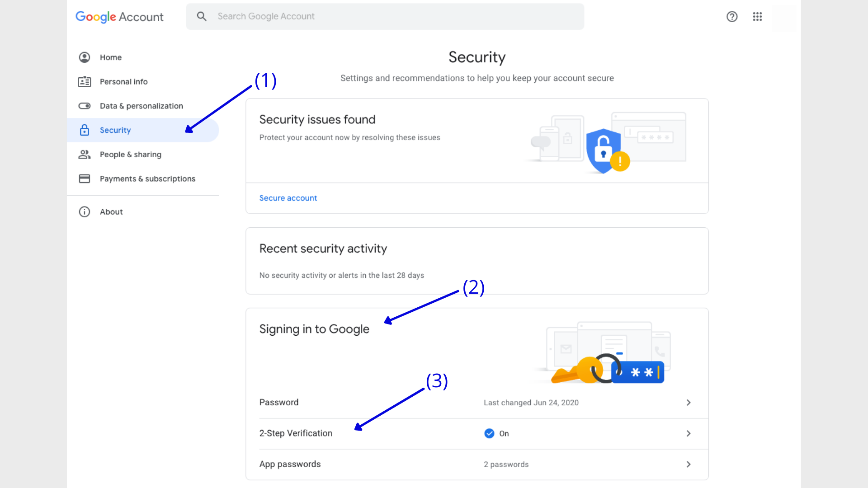Expand the App passwords row chevron
868x488 pixels.
pos(689,464)
